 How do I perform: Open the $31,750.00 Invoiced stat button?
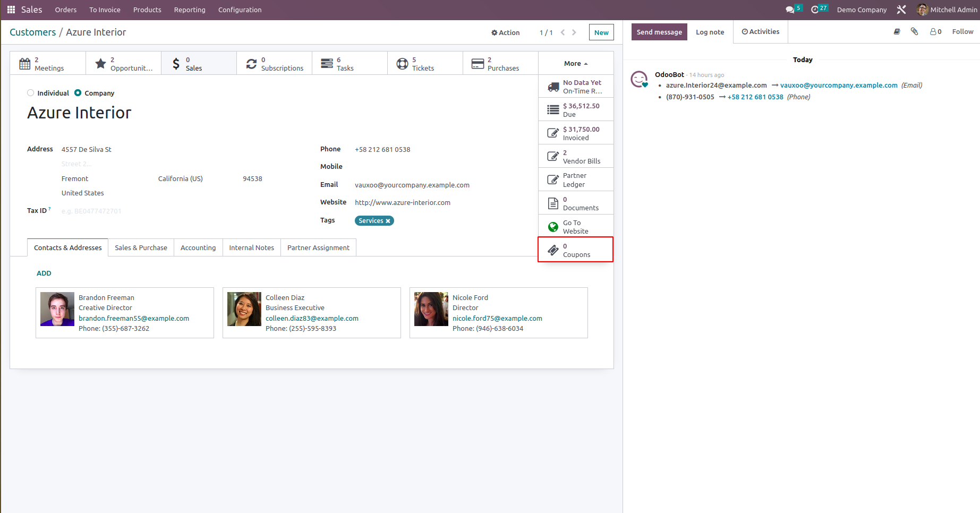click(x=576, y=133)
